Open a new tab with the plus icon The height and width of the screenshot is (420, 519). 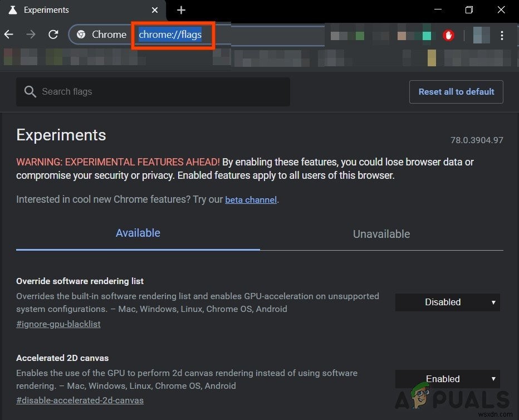[181, 9]
